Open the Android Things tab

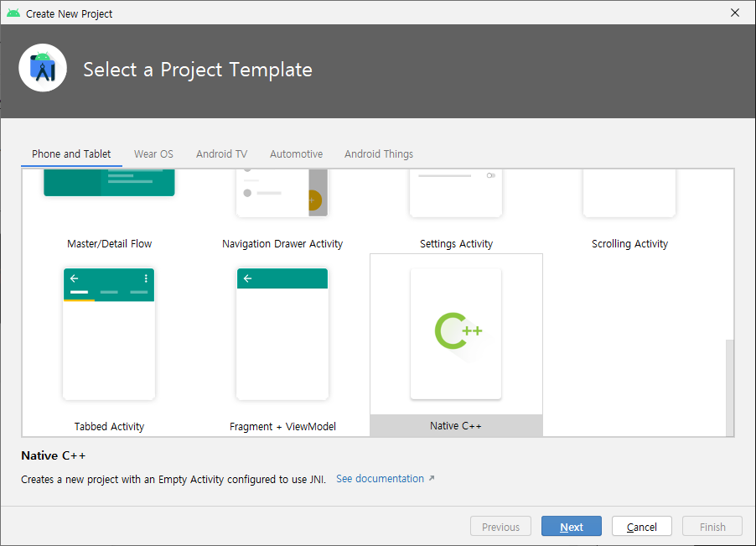click(379, 153)
